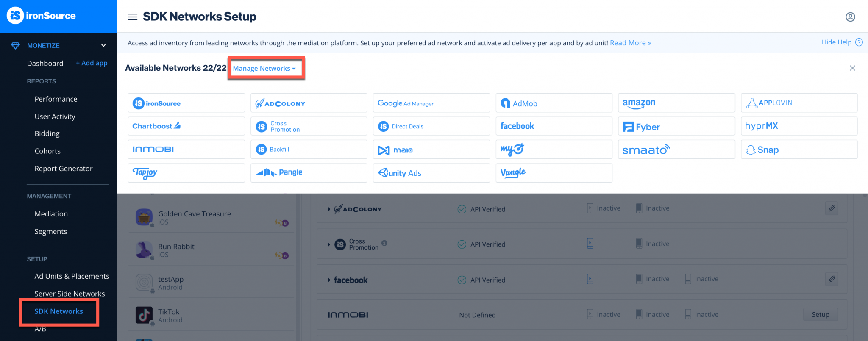
Task: Click the Hide Help link
Action: [837, 42]
